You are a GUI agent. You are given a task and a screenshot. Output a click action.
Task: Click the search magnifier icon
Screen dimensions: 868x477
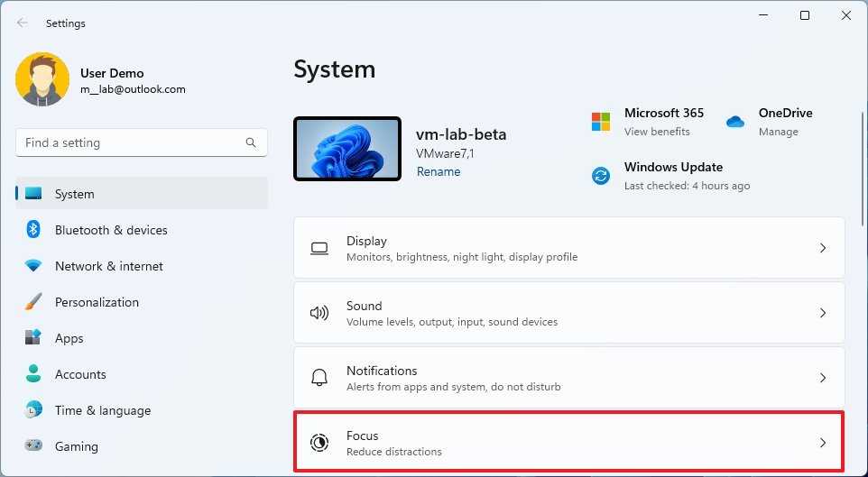251,142
